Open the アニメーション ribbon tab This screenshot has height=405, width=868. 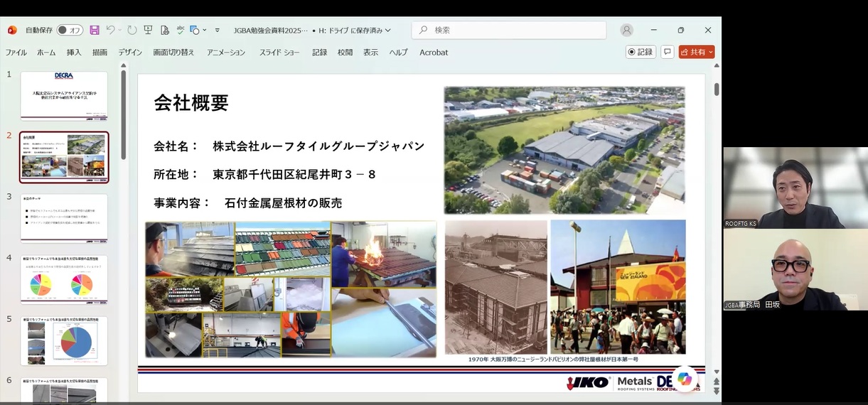pos(226,53)
